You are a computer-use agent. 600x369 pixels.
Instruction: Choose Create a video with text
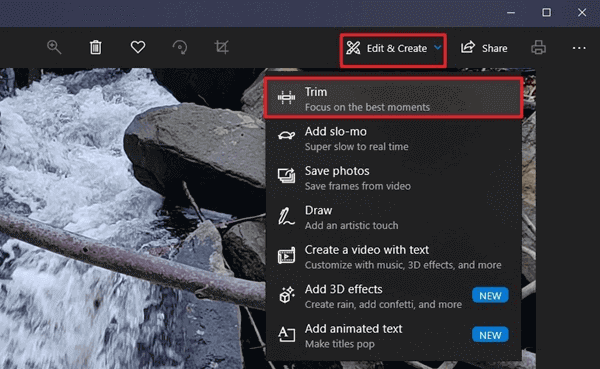[393, 256]
